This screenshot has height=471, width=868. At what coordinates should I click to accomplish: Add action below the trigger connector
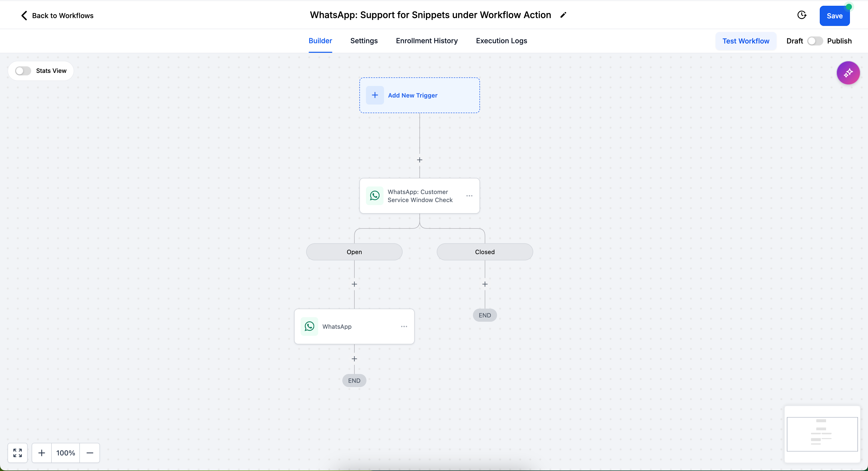[419, 160]
